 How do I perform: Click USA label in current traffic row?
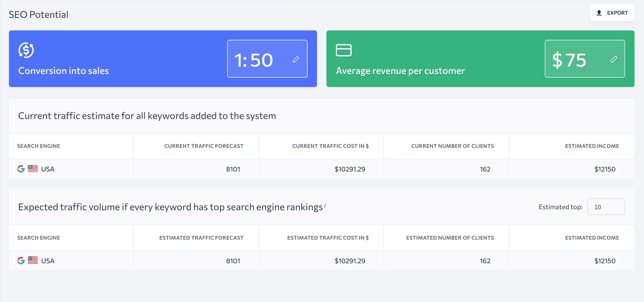pos(48,169)
